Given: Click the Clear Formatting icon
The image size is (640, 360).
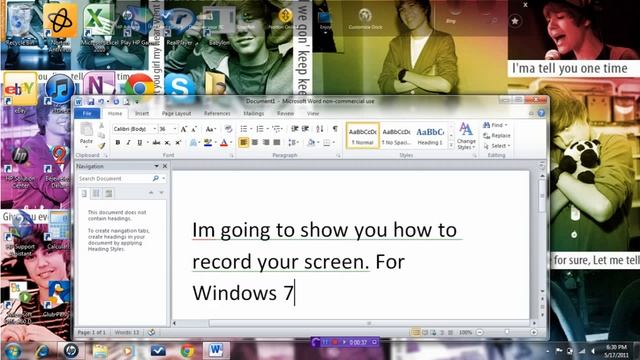Looking at the screenshot, I should point(229,129).
